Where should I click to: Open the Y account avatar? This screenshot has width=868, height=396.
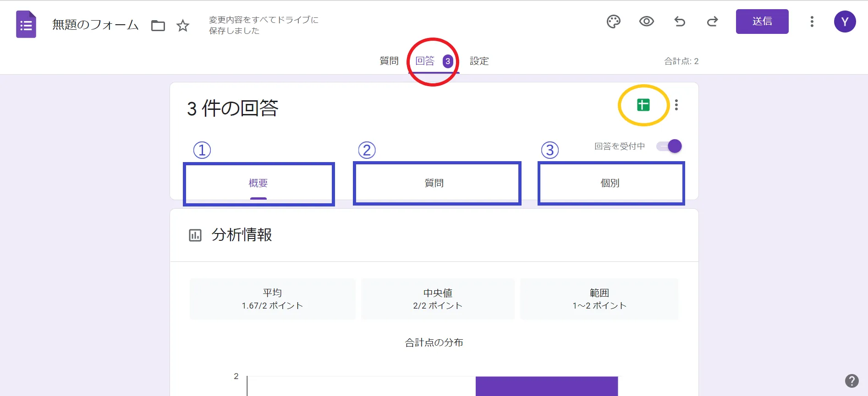click(845, 22)
